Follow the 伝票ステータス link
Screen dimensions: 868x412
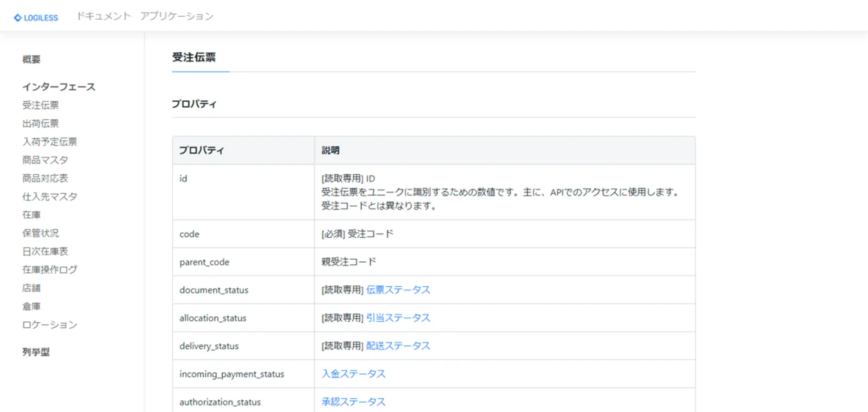pos(398,290)
